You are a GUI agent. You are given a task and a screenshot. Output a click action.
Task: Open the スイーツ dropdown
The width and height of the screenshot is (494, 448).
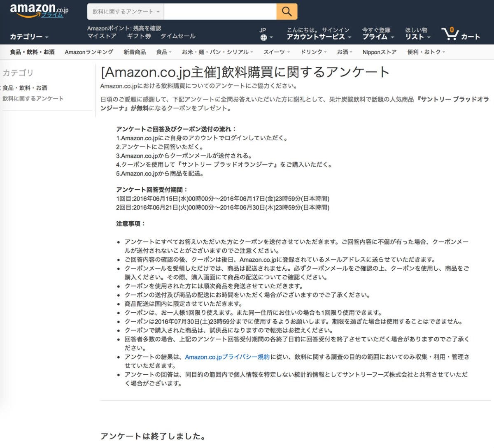(277, 52)
